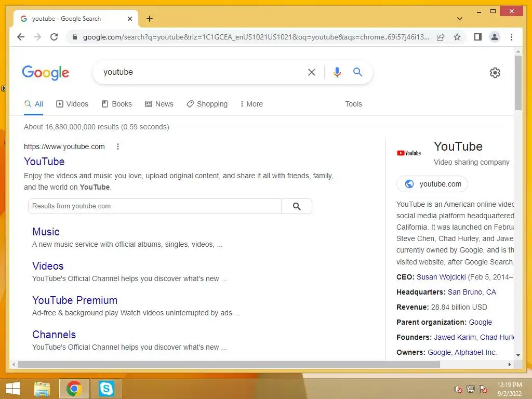Go to Google homepage via logo
Image resolution: width=532 pixels, height=399 pixels.
point(46,73)
